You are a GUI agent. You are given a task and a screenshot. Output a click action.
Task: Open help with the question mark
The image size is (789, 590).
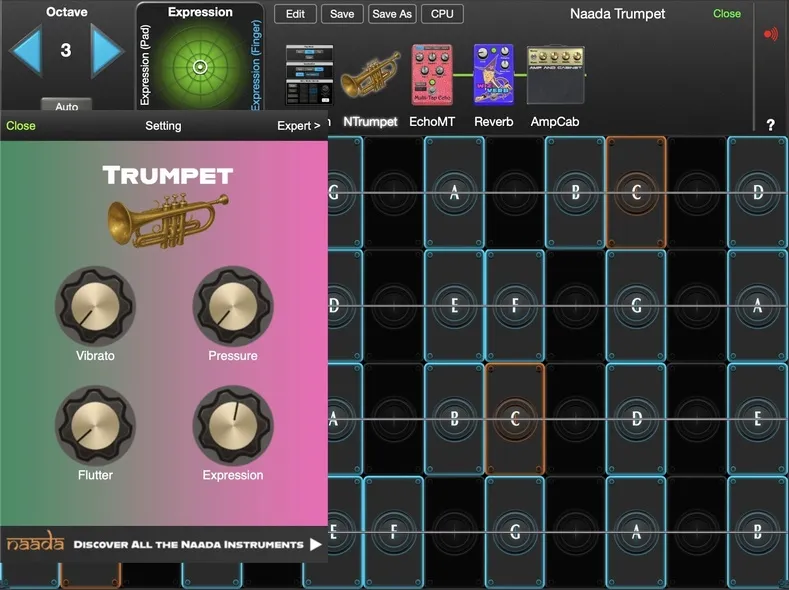[x=770, y=125]
